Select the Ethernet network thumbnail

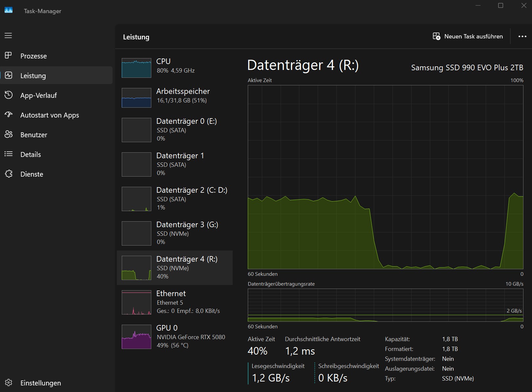click(x=137, y=302)
